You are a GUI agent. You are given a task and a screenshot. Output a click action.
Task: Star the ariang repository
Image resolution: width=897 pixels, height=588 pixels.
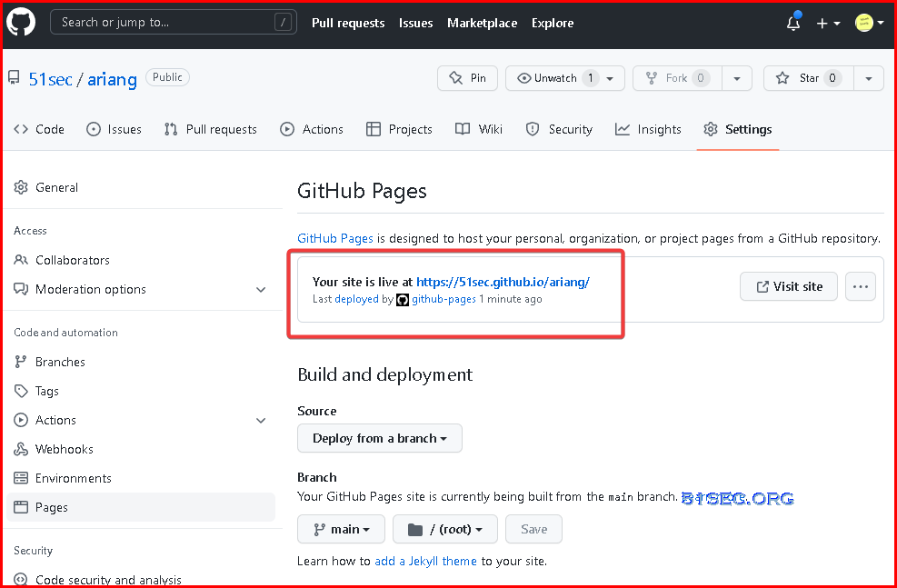808,78
